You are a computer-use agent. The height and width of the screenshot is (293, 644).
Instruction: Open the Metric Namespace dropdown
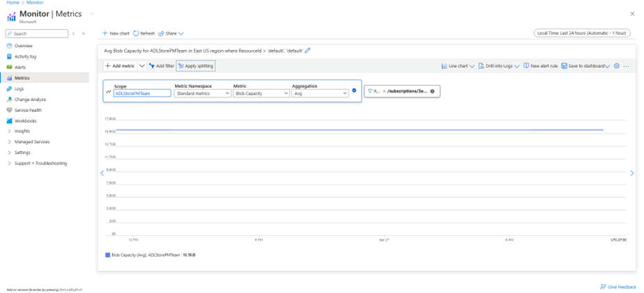tap(203, 93)
